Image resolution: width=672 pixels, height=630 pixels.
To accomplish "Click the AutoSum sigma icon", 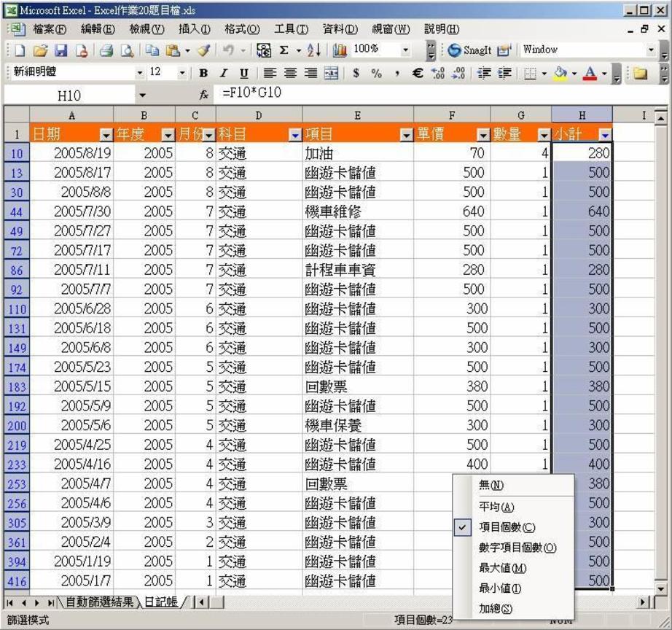I will click(284, 50).
